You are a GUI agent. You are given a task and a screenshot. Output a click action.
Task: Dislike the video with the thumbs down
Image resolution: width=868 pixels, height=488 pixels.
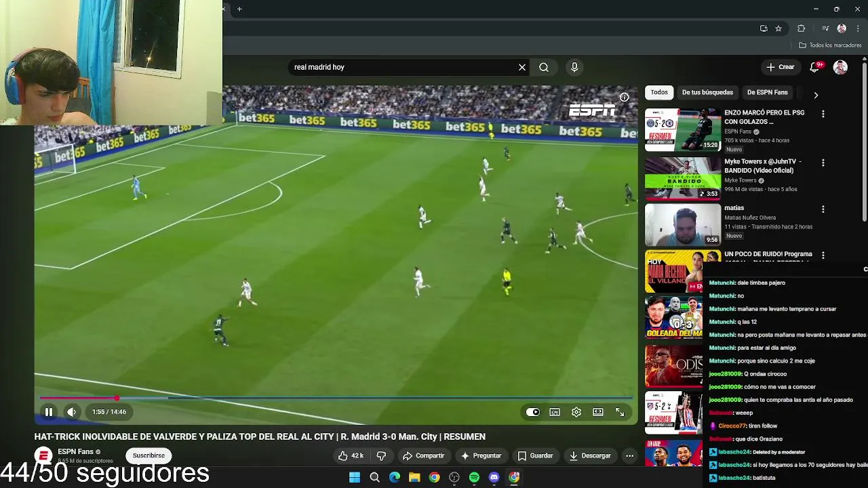click(381, 455)
